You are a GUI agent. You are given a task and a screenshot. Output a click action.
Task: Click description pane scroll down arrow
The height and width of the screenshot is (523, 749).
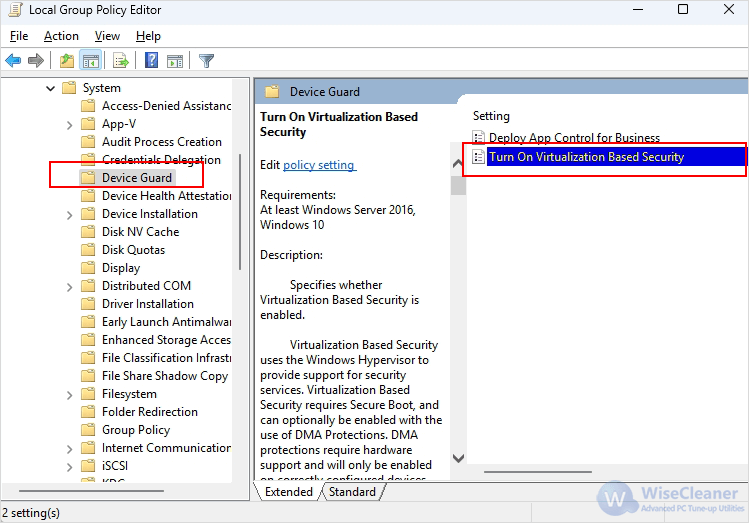click(x=458, y=459)
